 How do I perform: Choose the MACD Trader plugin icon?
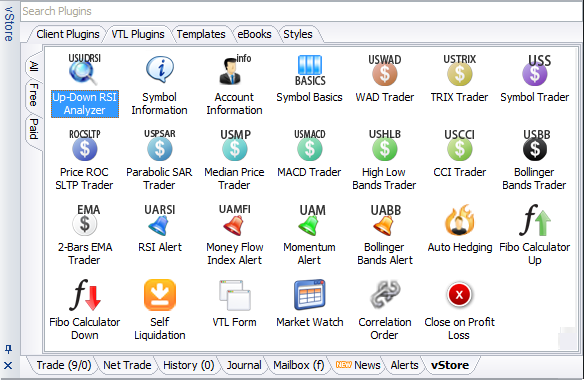[310, 145]
